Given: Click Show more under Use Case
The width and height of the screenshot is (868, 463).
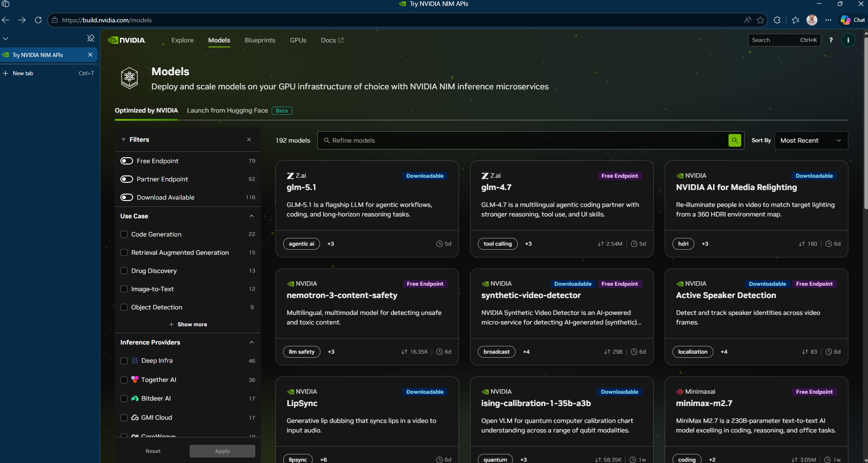Looking at the screenshot, I should pos(188,324).
